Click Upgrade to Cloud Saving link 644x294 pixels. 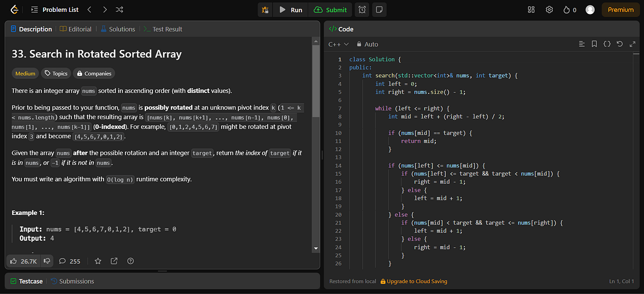tap(414, 281)
